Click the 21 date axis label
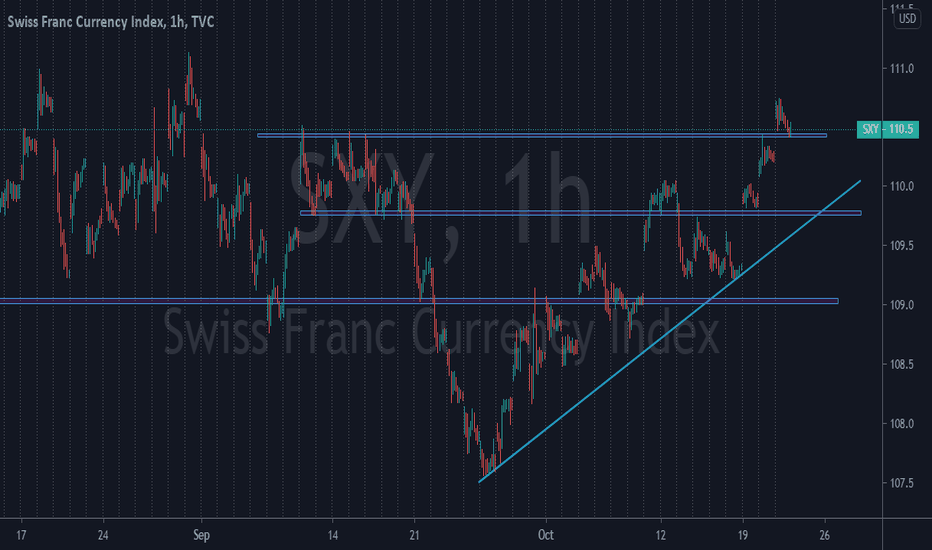The height and width of the screenshot is (550, 932). coord(414,535)
